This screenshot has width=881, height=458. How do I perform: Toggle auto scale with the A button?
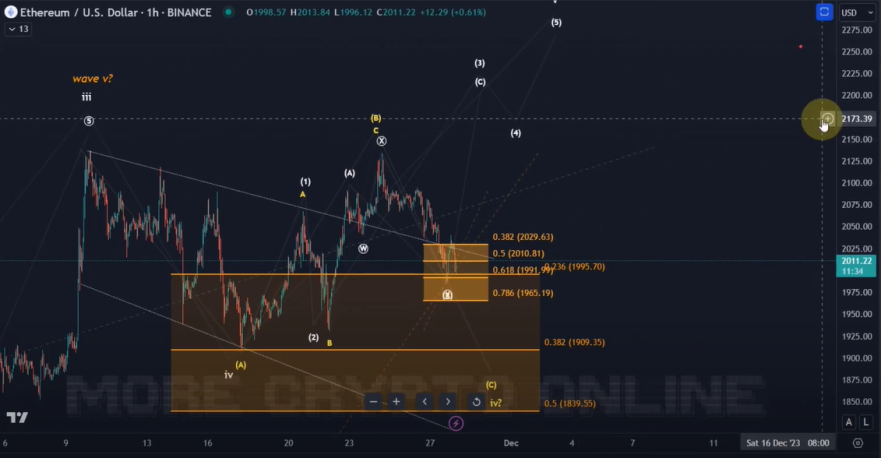[849, 421]
